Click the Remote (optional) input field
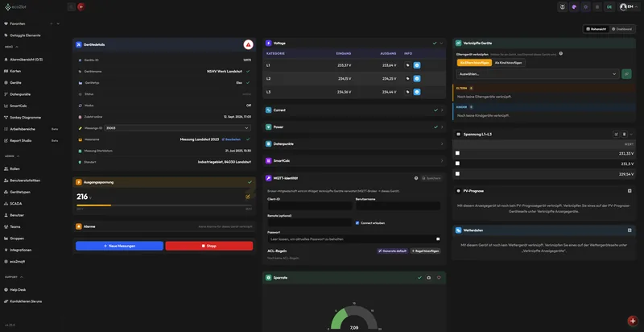This screenshot has height=332, width=644. (x=310, y=222)
